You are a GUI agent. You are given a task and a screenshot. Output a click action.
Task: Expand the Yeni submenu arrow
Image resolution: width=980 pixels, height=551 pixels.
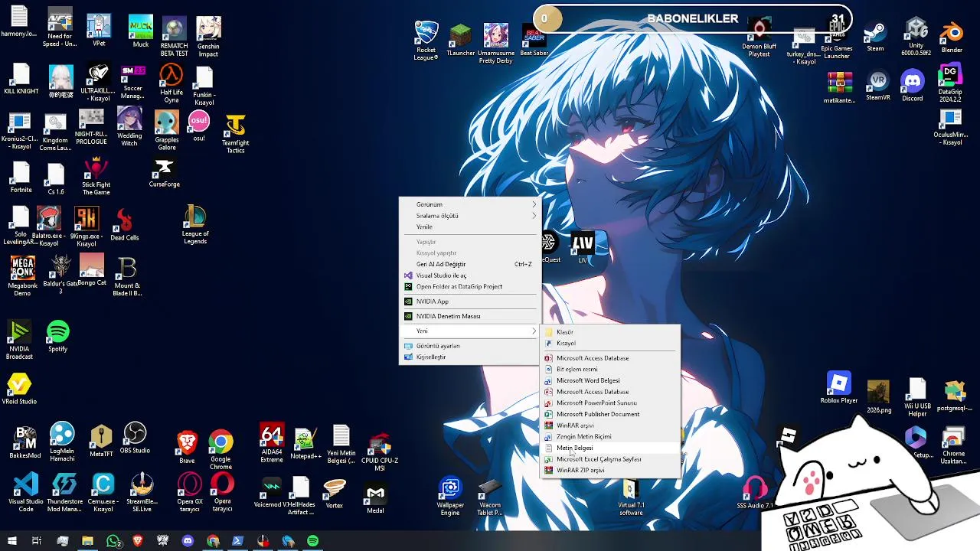pyautogui.click(x=534, y=331)
